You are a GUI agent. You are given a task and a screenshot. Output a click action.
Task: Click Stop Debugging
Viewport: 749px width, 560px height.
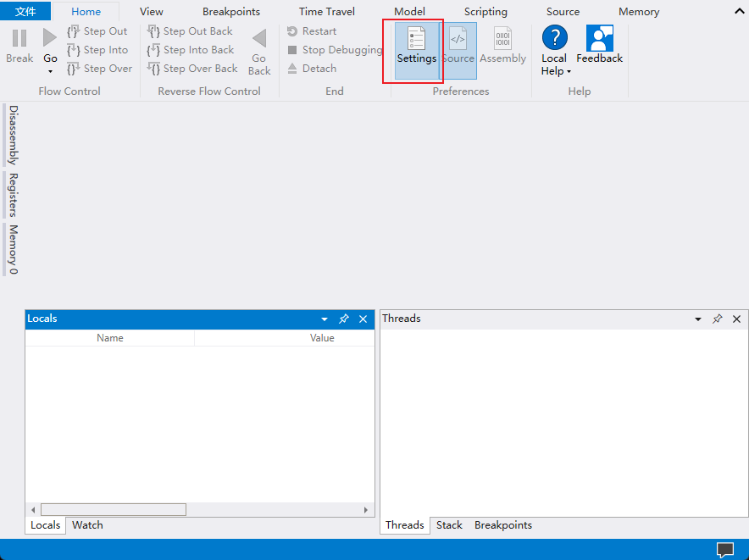335,50
